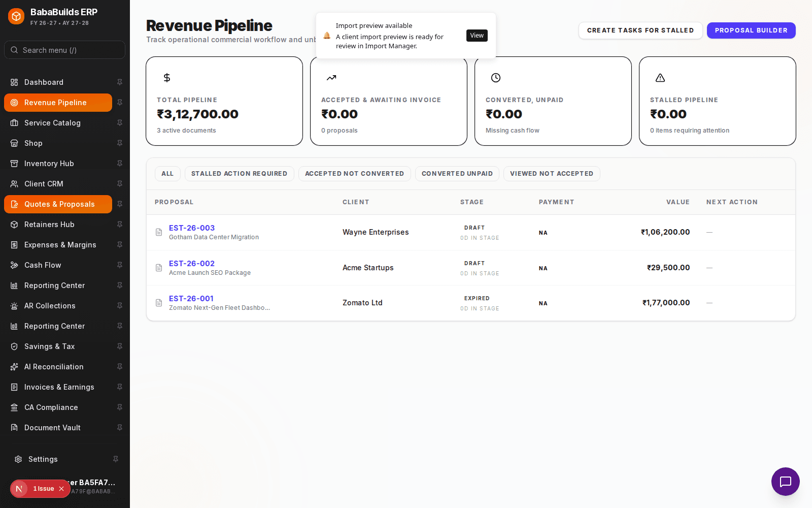Click the Invoices & Earnings document icon
The image size is (812, 508).
click(14, 387)
